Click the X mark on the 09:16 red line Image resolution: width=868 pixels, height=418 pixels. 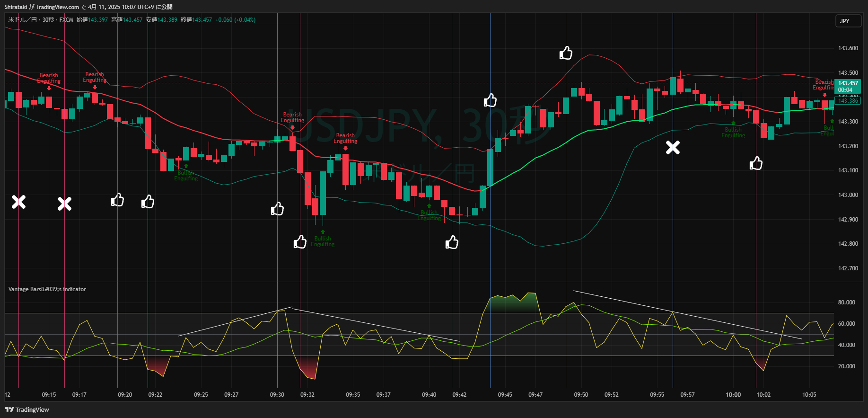click(x=64, y=204)
